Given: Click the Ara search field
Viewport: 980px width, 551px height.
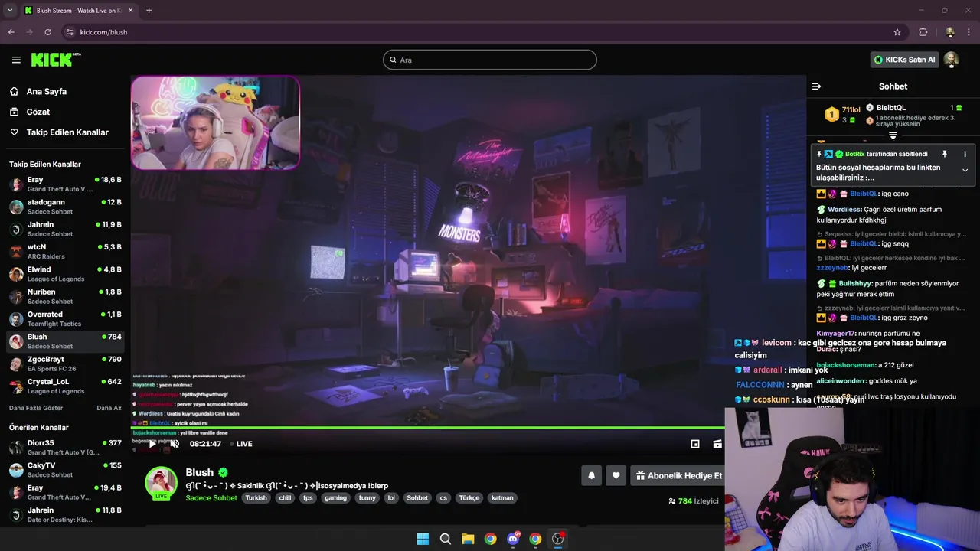Looking at the screenshot, I should pos(490,60).
